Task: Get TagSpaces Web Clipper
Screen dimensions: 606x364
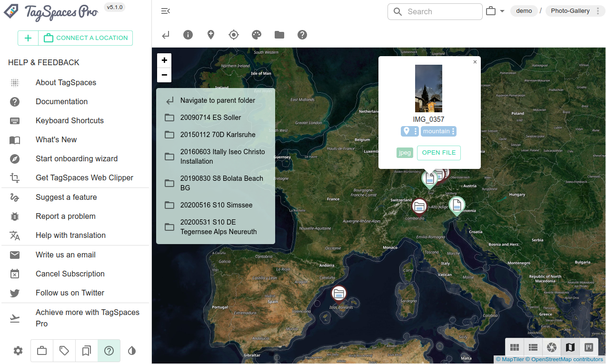Action: [76, 178]
